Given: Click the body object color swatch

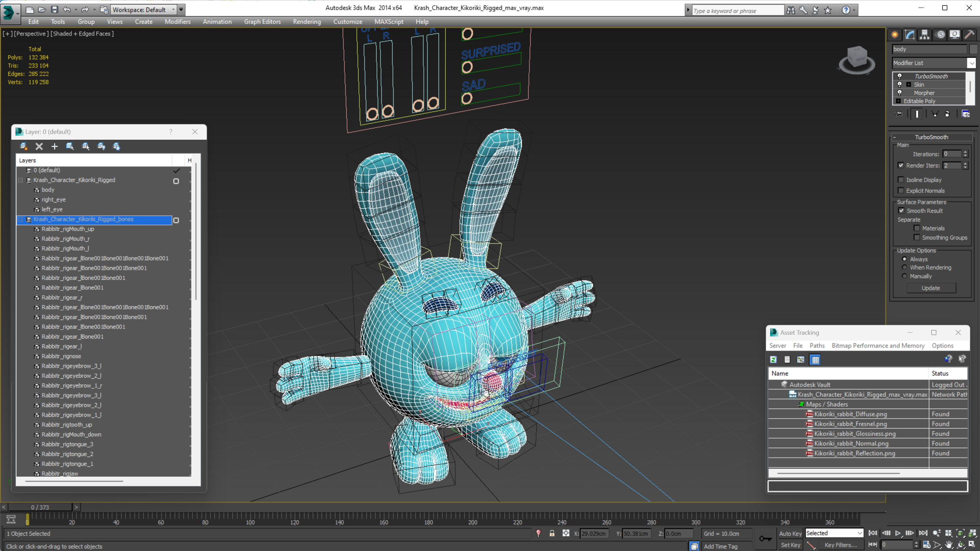Looking at the screenshot, I should point(973,49).
